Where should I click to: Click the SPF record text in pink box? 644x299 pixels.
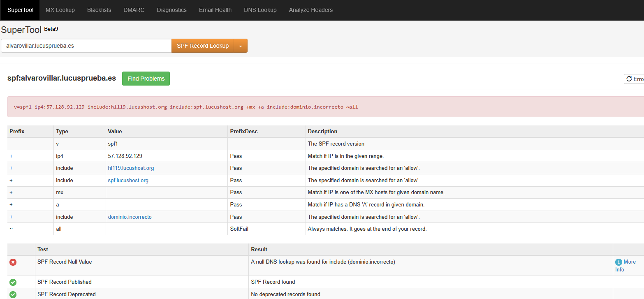pyautogui.click(x=186, y=107)
